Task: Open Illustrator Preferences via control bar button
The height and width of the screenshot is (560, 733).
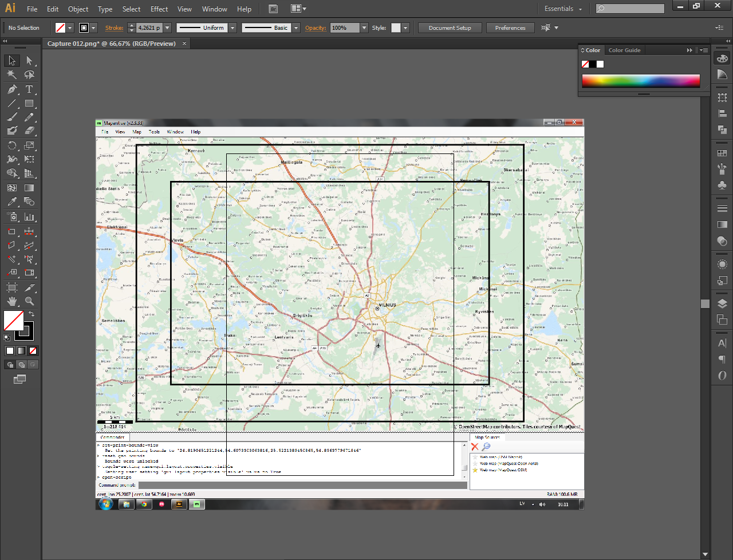Action: pos(510,27)
